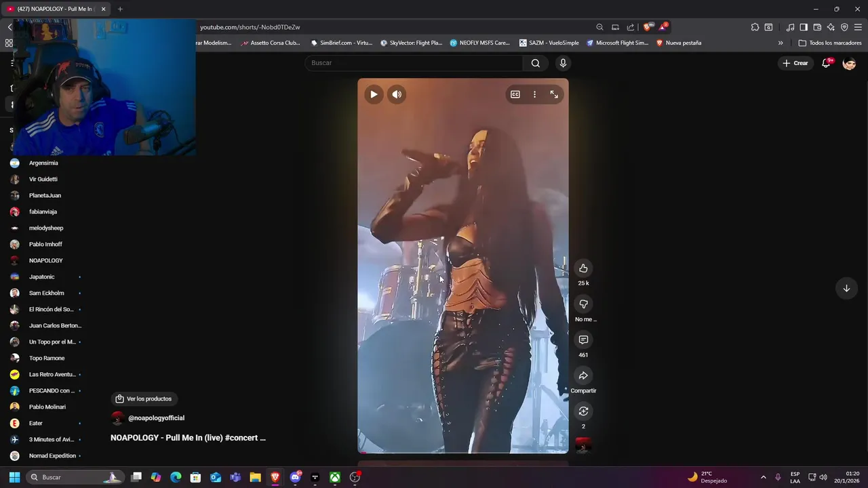Open the Pablo Imhoff subscription
The width and height of the screenshot is (868, 488).
[44, 244]
